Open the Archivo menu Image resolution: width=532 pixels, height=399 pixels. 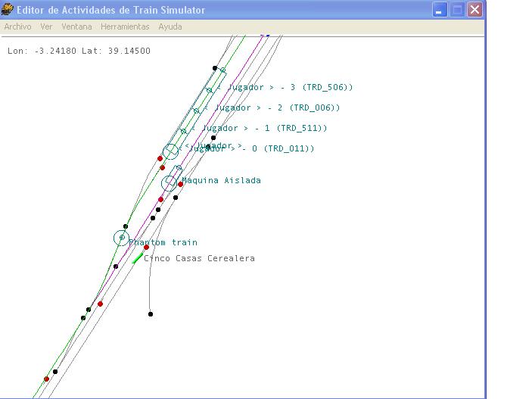17,26
